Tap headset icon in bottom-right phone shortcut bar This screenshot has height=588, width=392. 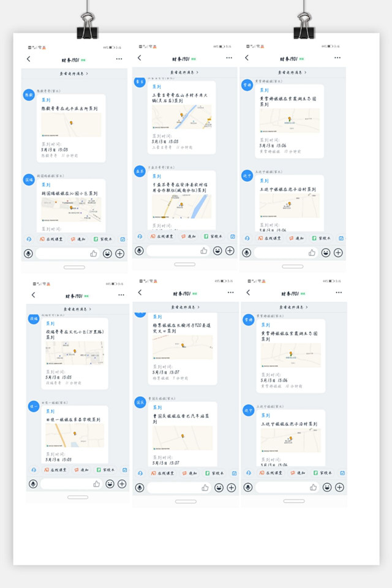tap(249, 473)
